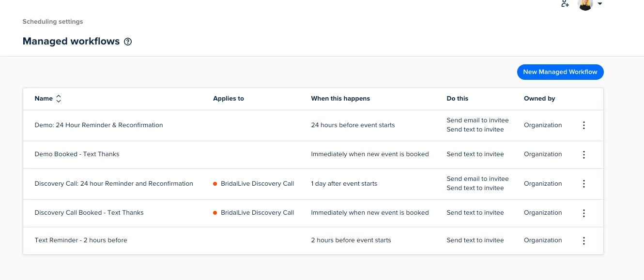Open options for Text Reminder 2 hours
644x280 pixels.
coord(583,241)
